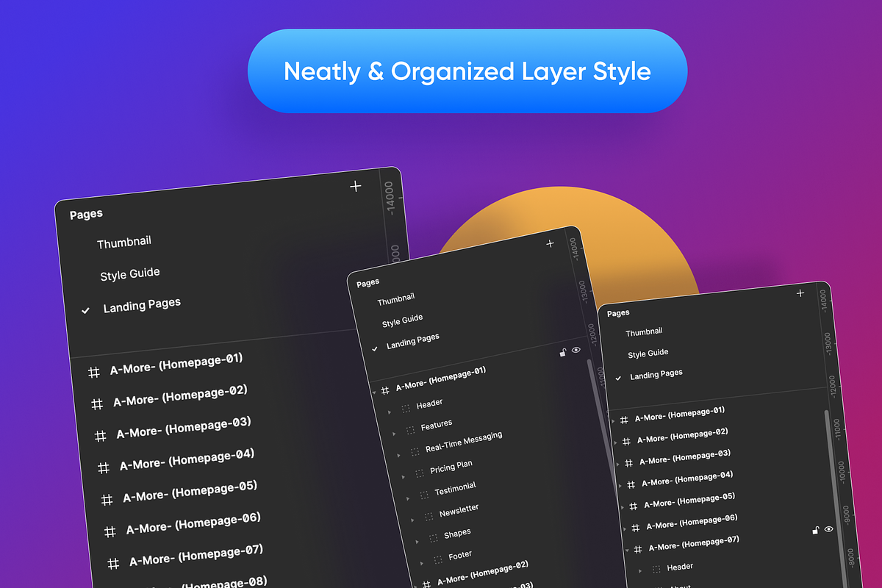Select Landing Pages in right panel
This screenshot has width=882, height=588.
point(656,375)
